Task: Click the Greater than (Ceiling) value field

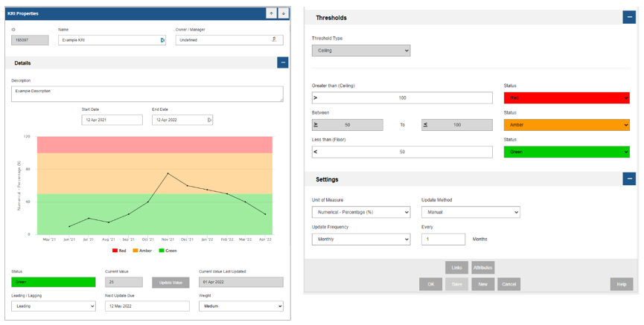Action: click(402, 98)
